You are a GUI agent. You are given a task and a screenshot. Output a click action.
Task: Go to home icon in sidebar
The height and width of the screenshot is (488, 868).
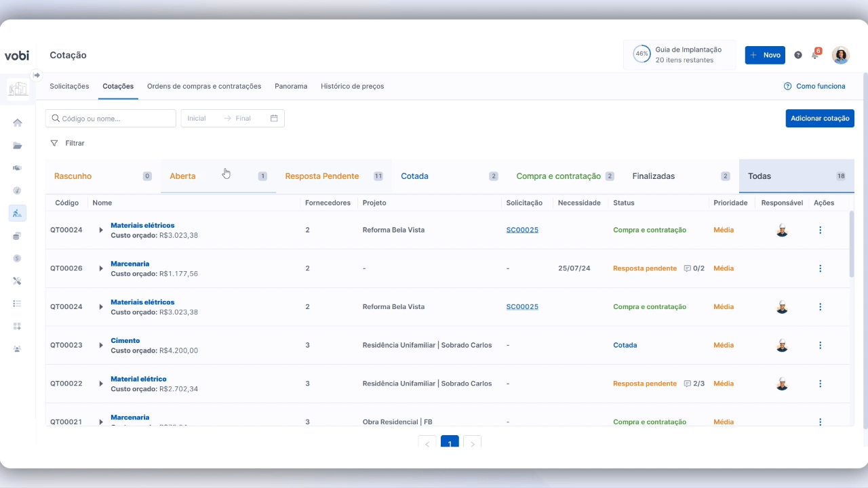coord(18,123)
